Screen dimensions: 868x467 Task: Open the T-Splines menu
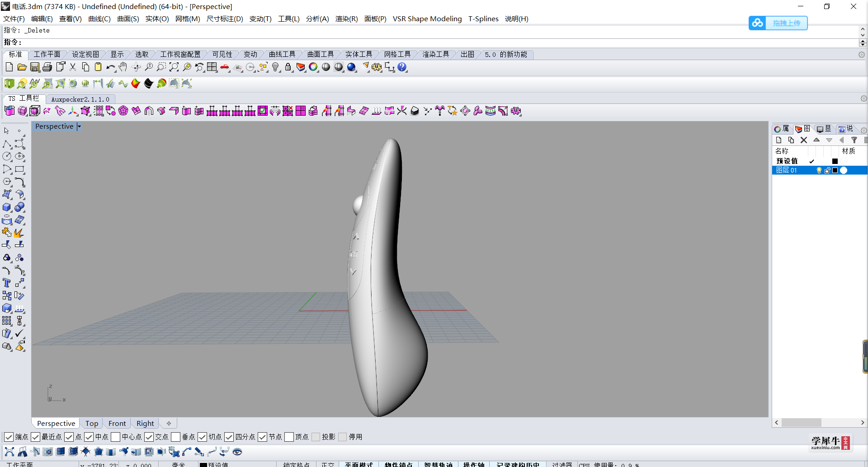(x=483, y=19)
